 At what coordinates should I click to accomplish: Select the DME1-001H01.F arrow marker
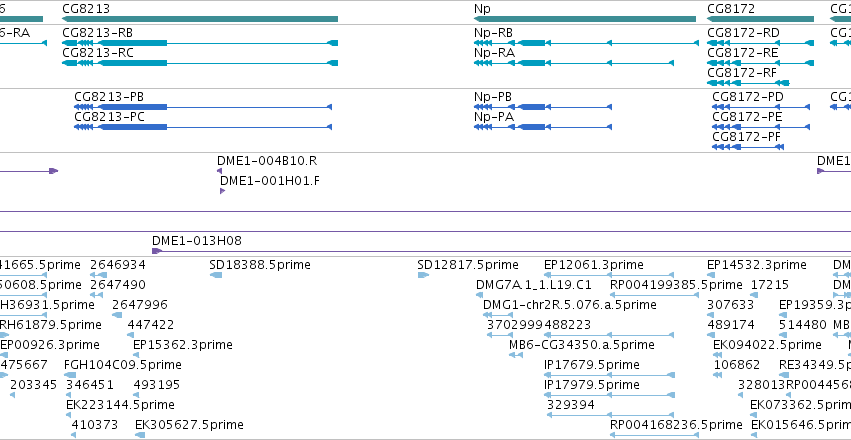point(223,191)
